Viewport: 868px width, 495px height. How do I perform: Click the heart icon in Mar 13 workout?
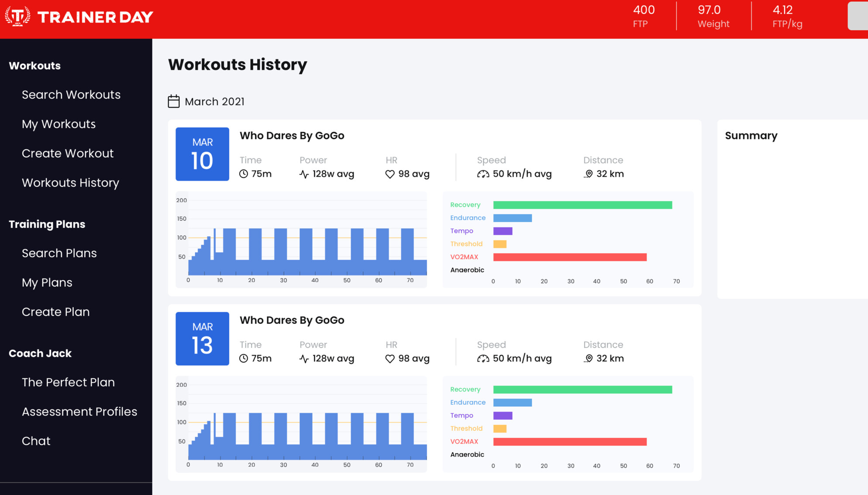[x=390, y=359]
